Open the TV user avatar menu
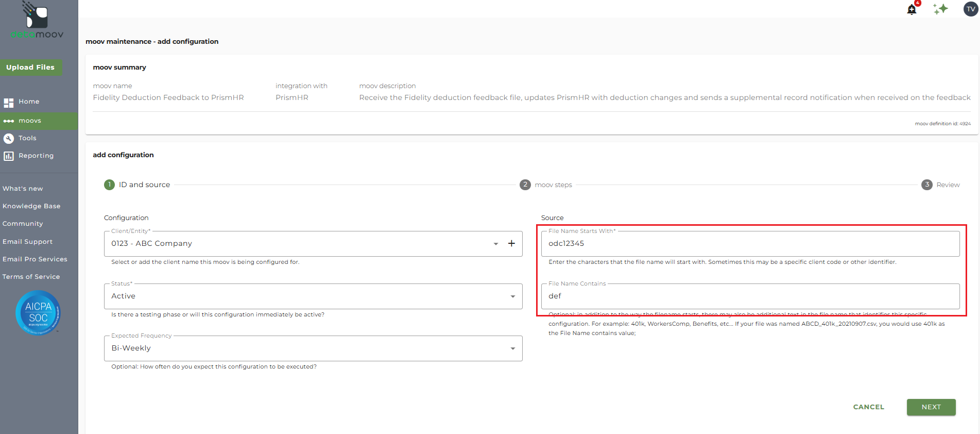 [x=971, y=9]
